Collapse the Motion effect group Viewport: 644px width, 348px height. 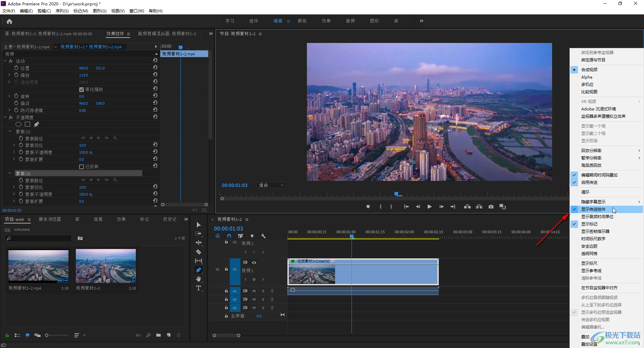click(5, 61)
